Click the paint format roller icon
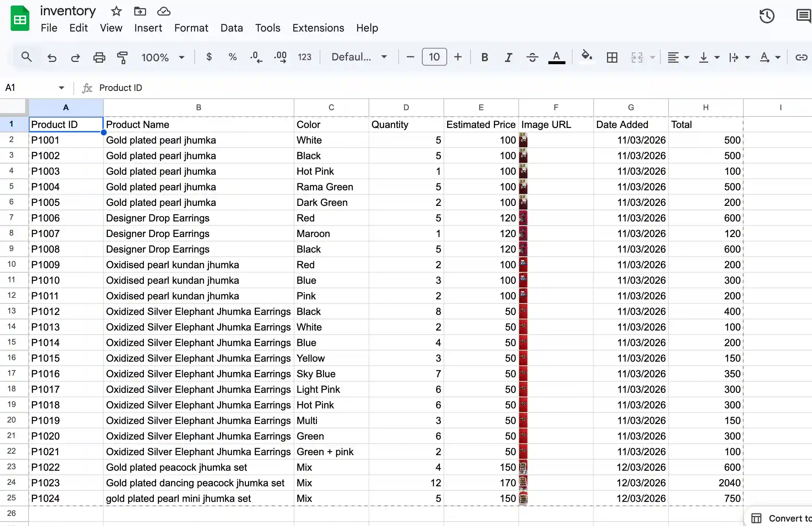This screenshot has height=526, width=812. point(122,57)
